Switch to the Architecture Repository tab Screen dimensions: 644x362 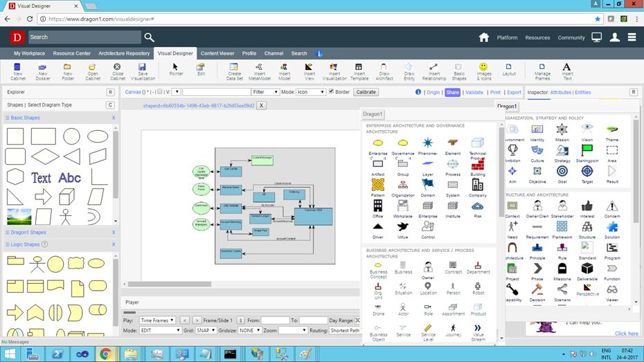124,53
